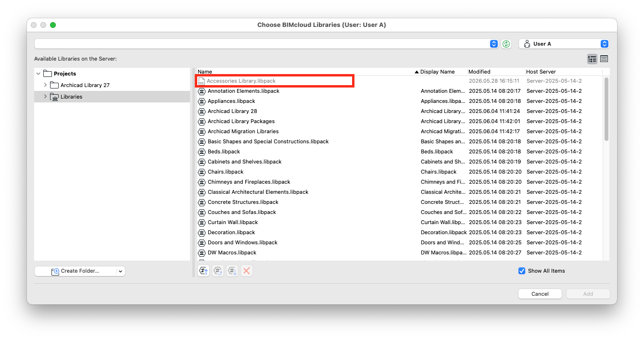Select the Projects root tree item

(64, 74)
